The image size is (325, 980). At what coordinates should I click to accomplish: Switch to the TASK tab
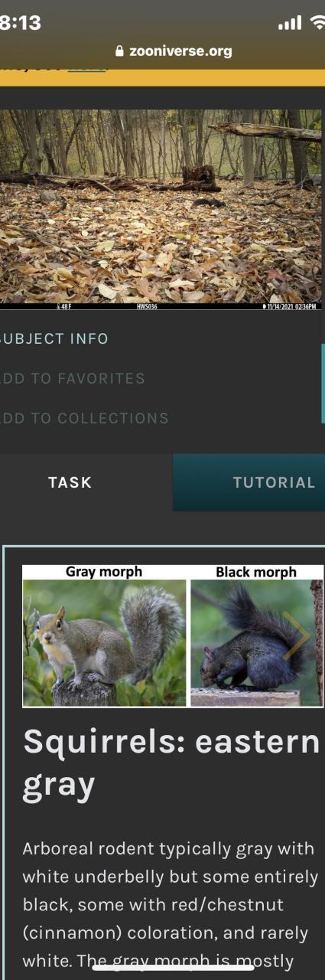[x=70, y=482]
